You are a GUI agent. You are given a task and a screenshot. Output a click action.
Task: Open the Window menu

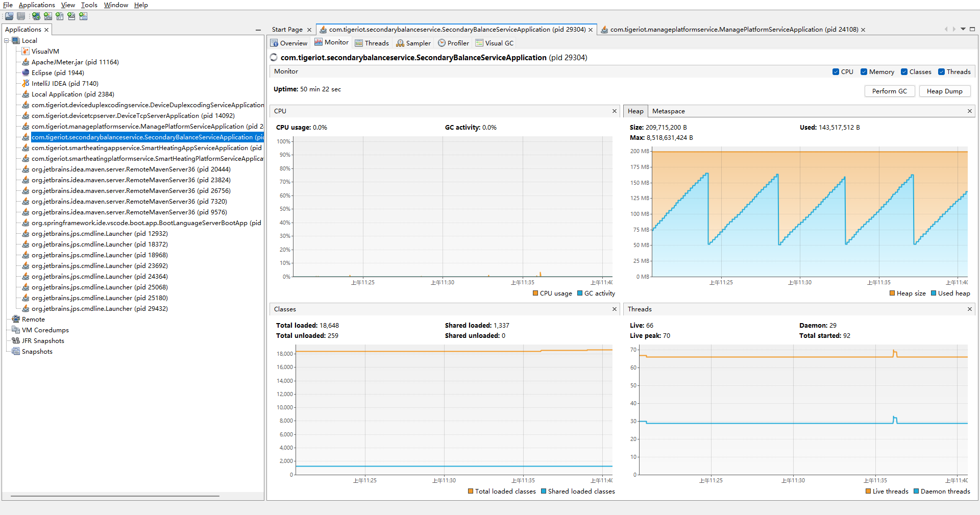pos(116,5)
